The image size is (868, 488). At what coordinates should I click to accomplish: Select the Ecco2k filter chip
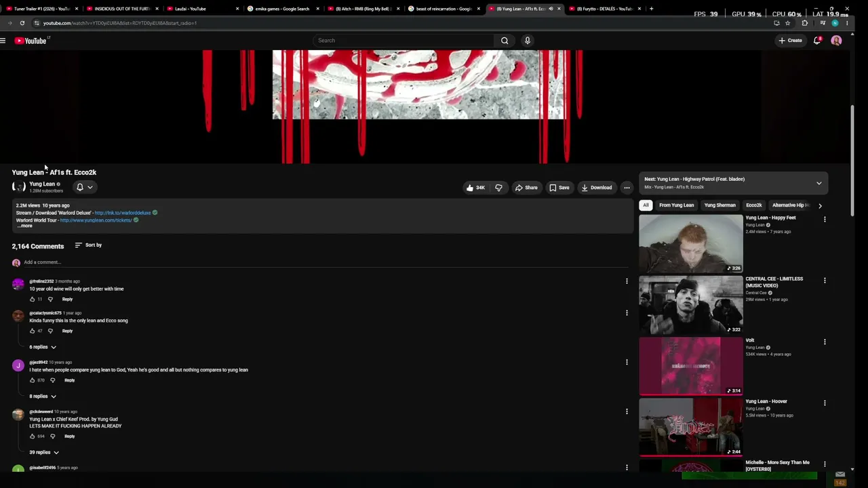[x=753, y=205]
